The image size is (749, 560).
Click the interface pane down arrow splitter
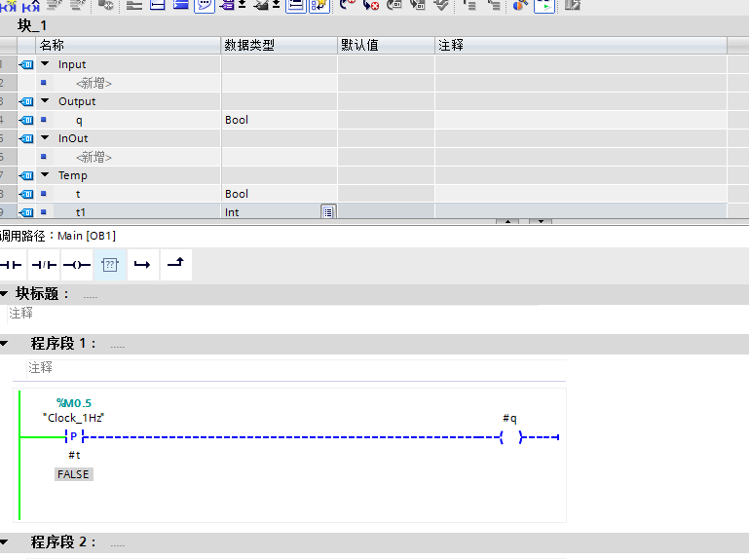(x=541, y=221)
